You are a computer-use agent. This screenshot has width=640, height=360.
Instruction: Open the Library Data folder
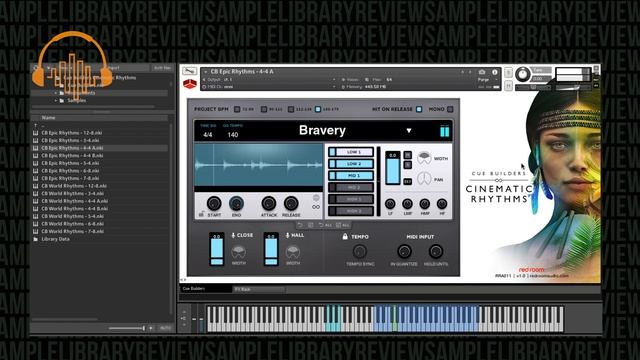[55, 239]
